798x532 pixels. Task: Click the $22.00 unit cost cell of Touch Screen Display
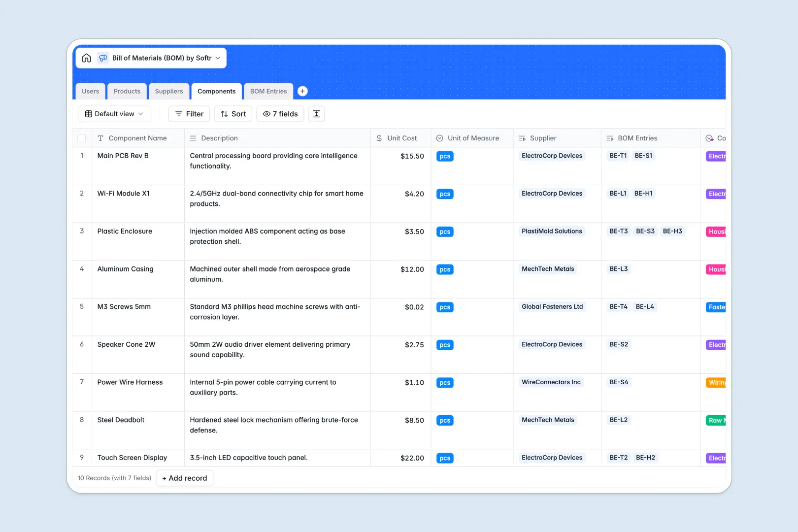coord(412,458)
